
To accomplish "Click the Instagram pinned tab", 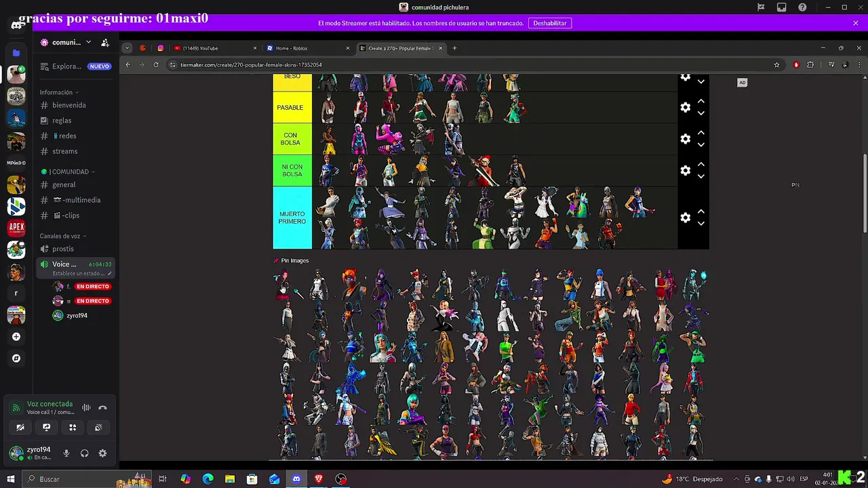I will tap(161, 48).
